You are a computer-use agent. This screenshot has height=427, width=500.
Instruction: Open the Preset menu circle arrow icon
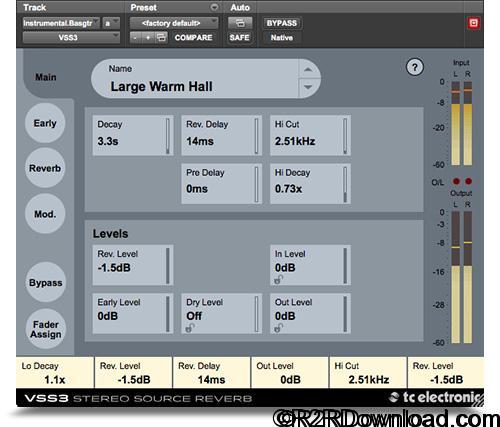214,7
